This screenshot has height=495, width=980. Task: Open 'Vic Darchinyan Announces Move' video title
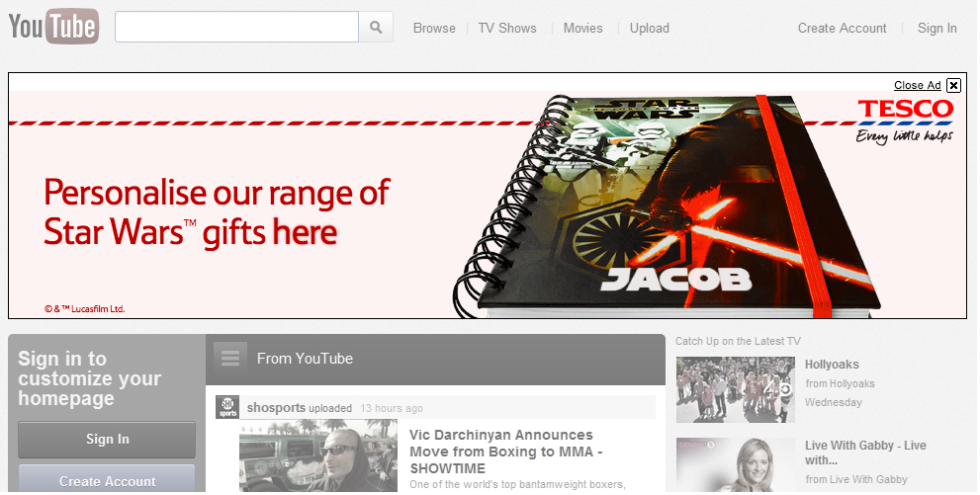coord(505,452)
